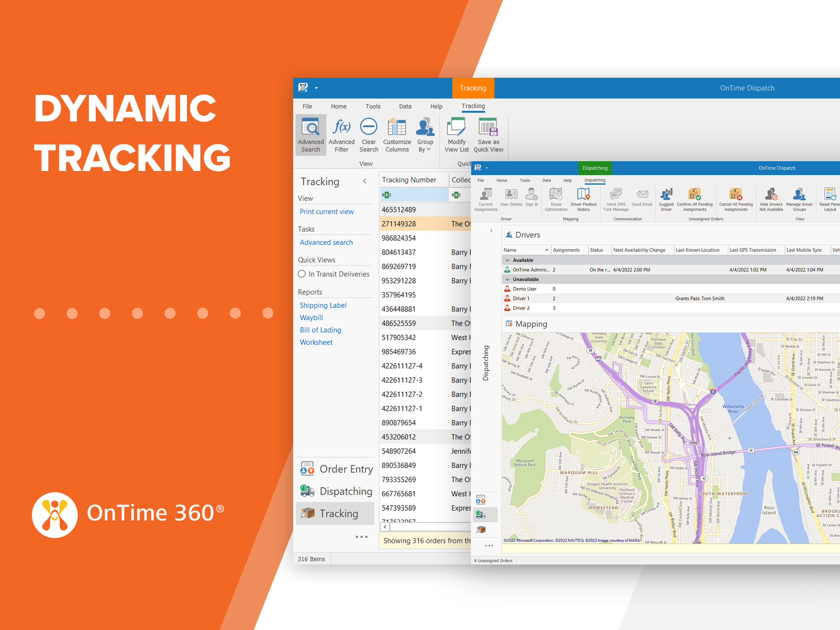Open the Bill of Lading report
Screen dimensions: 840x630
tap(320, 330)
